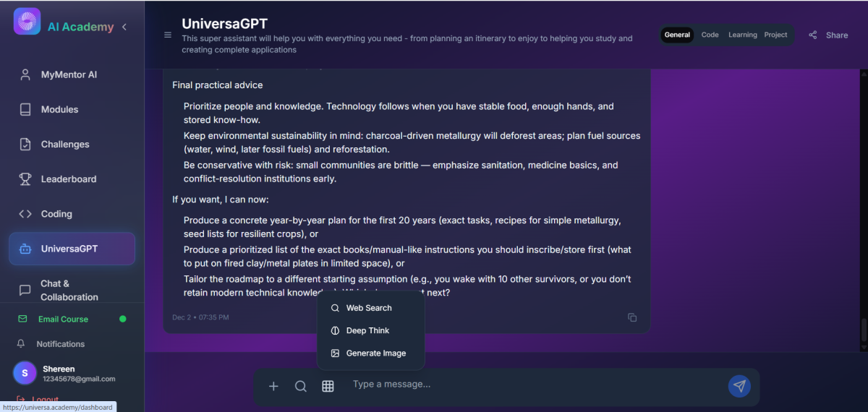Click the search icon in message bar
This screenshot has height=412, width=868.
301,386
